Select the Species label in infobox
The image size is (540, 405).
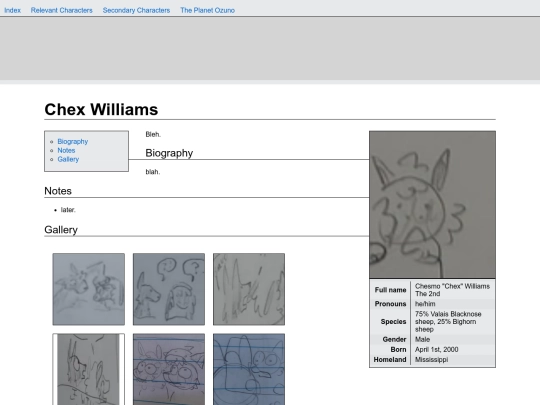coord(394,322)
